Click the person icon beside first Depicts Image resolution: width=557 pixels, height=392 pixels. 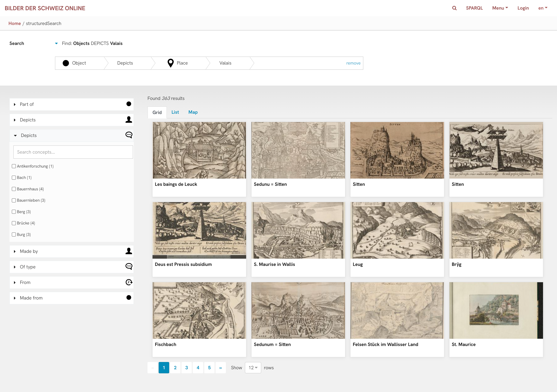(x=129, y=120)
